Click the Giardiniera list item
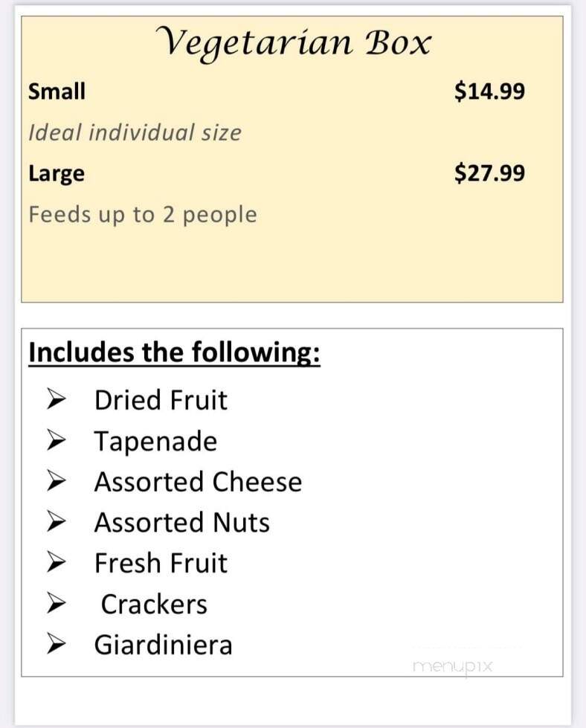This screenshot has height=728, width=586. tap(163, 645)
